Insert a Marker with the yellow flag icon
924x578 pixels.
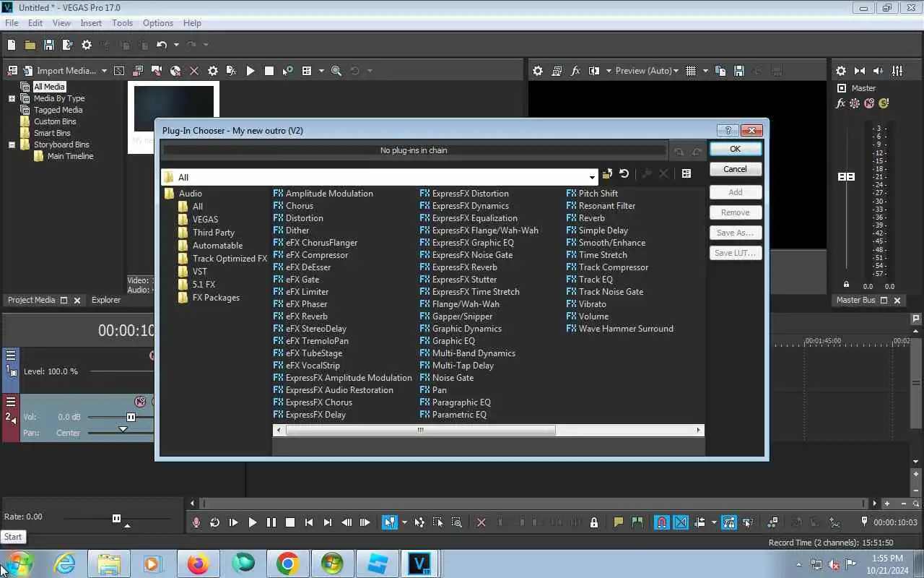(619, 522)
